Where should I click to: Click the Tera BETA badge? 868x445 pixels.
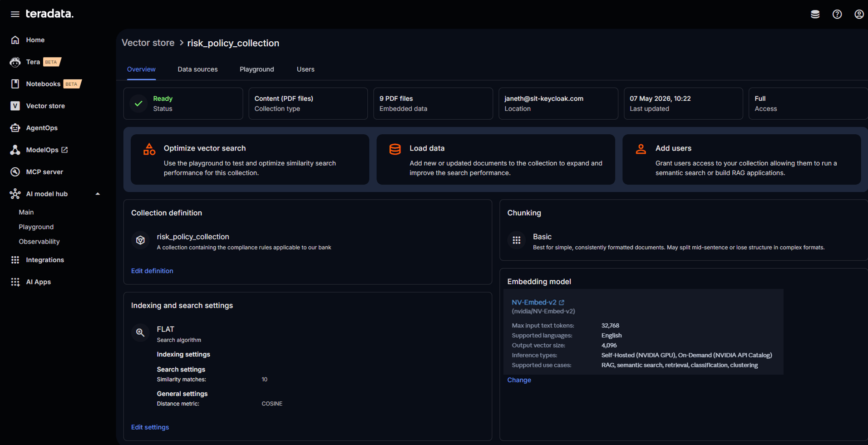click(x=52, y=62)
